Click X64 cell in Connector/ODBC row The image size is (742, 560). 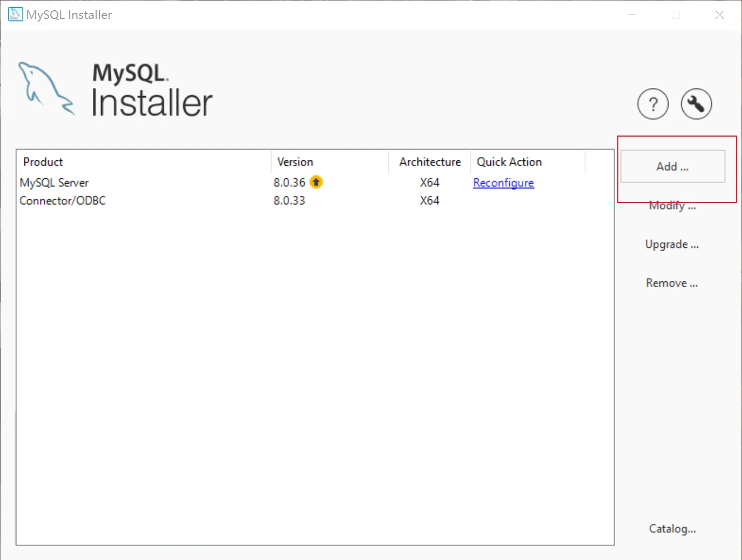click(x=430, y=200)
